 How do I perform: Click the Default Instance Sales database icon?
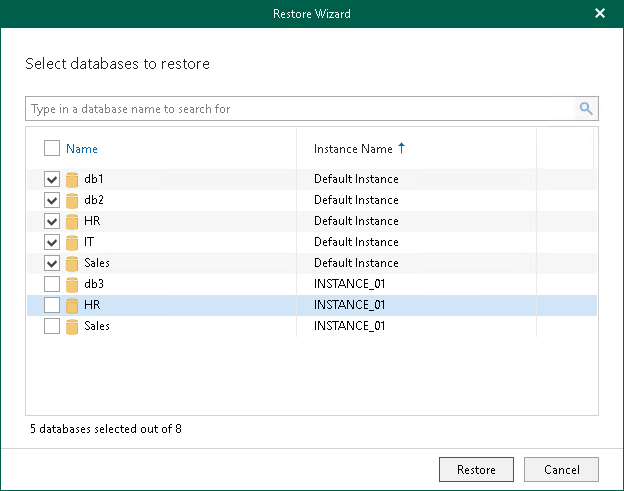tap(72, 263)
